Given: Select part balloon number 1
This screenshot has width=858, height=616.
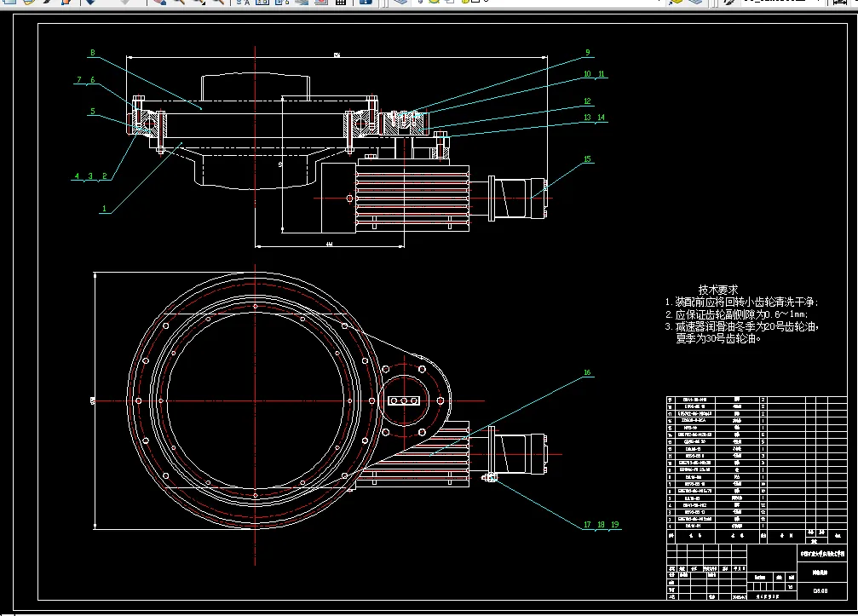Looking at the screenshot, I should [104, 209].
